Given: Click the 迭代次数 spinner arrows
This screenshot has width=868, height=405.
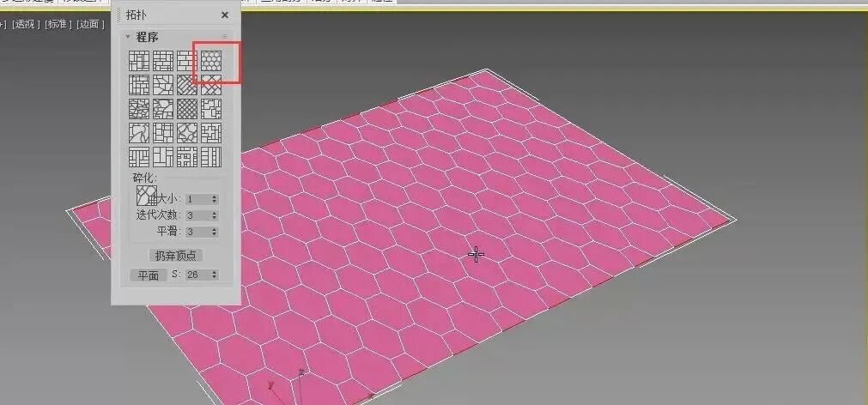Looking at the screenshot, I should [x=215, y=215].
